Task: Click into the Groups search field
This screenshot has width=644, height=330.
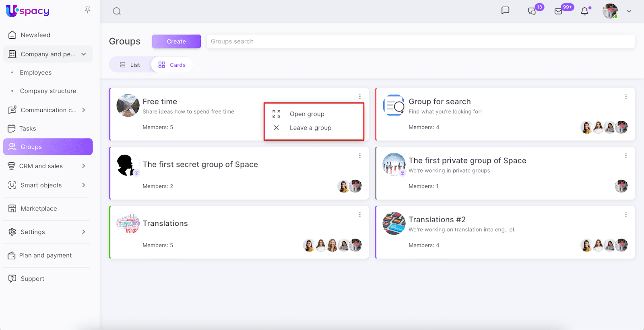Action: [420, 41]
